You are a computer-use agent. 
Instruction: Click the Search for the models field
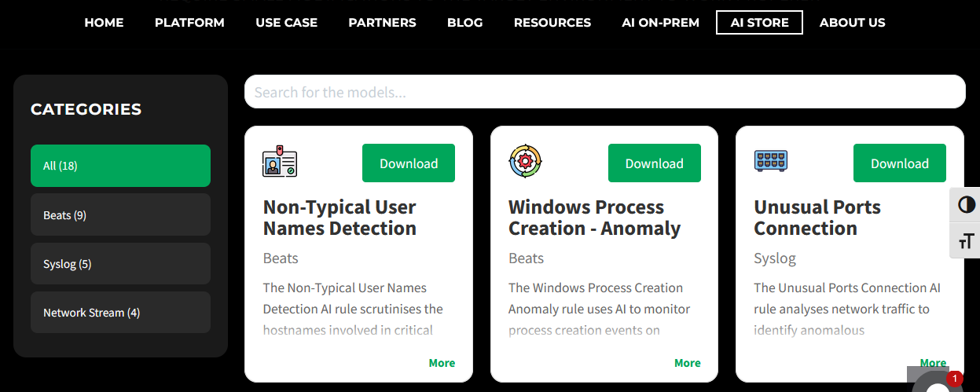(604, 92)
